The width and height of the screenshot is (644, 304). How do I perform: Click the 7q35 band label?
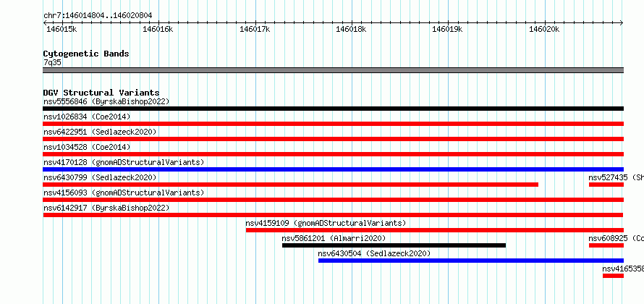point(52,62)
